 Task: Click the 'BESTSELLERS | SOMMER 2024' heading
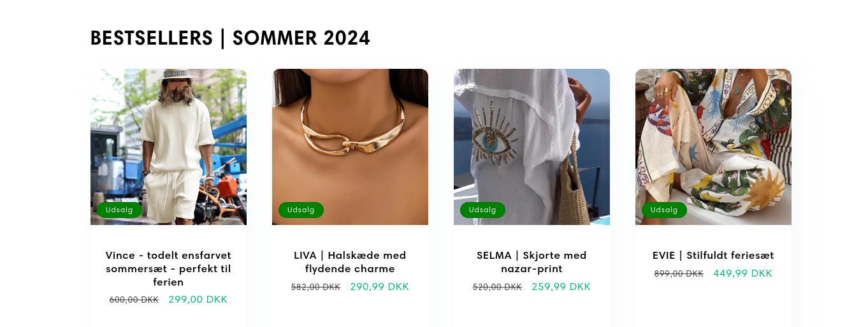230,38
